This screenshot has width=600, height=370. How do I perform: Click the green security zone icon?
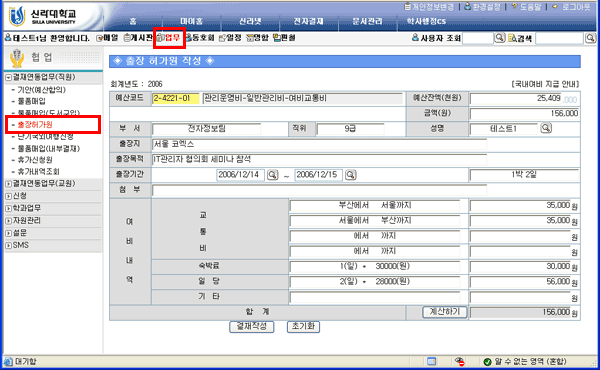coord(487,362)
